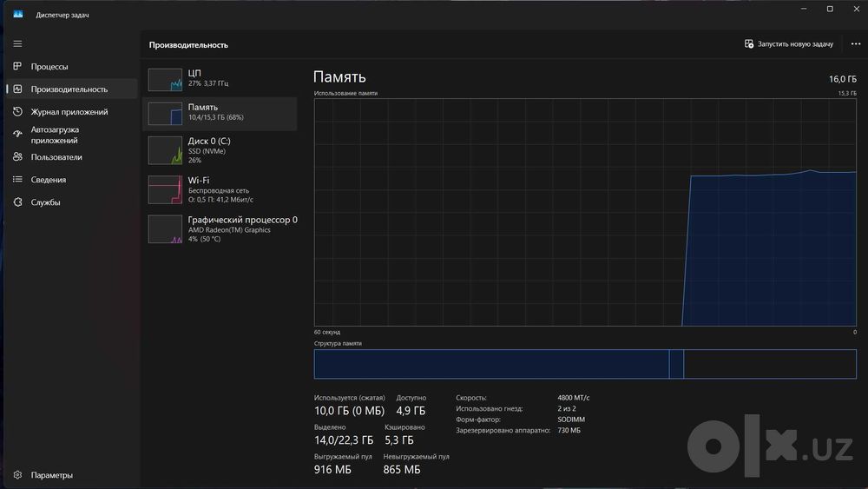Select the Диск 0 (C:) graph thumbnail
868x489 pixels.
tap(165, 150)
